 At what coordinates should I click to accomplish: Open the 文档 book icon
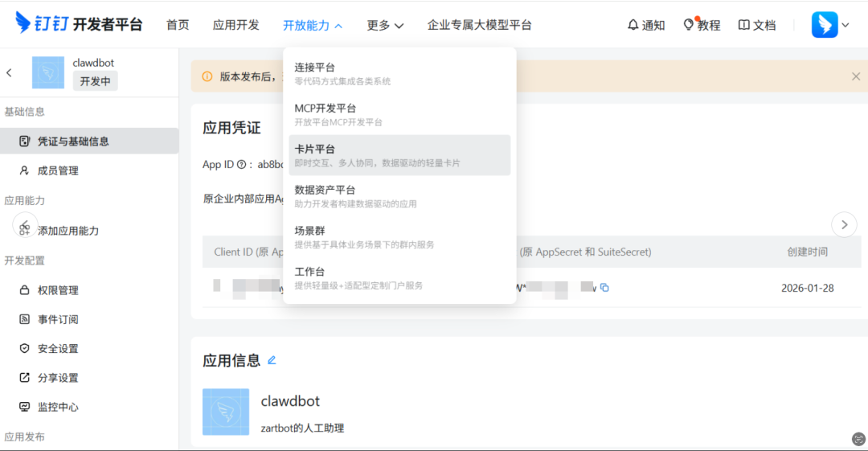(744, 25)
